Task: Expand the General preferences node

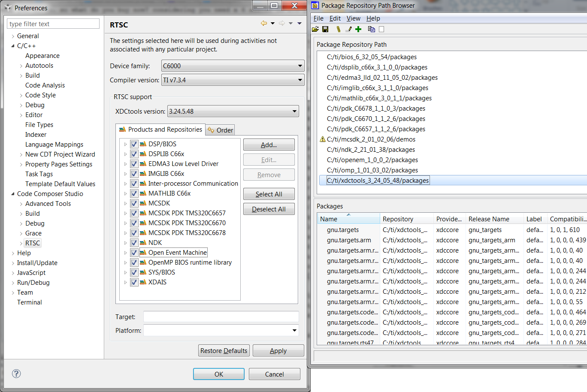Action: [13, 36]
